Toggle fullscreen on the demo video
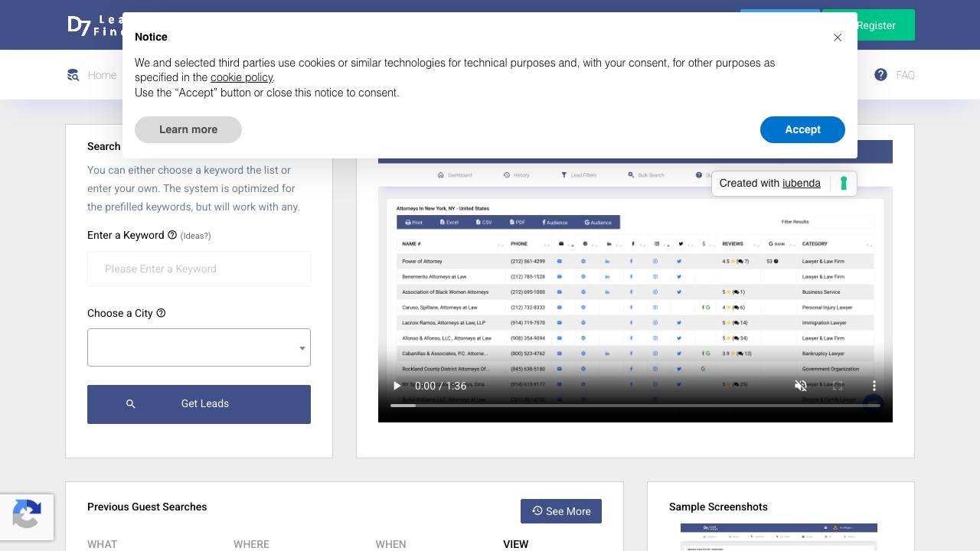Image resolution: width=980 pixels, height=551 pixels. coord(838,386)
